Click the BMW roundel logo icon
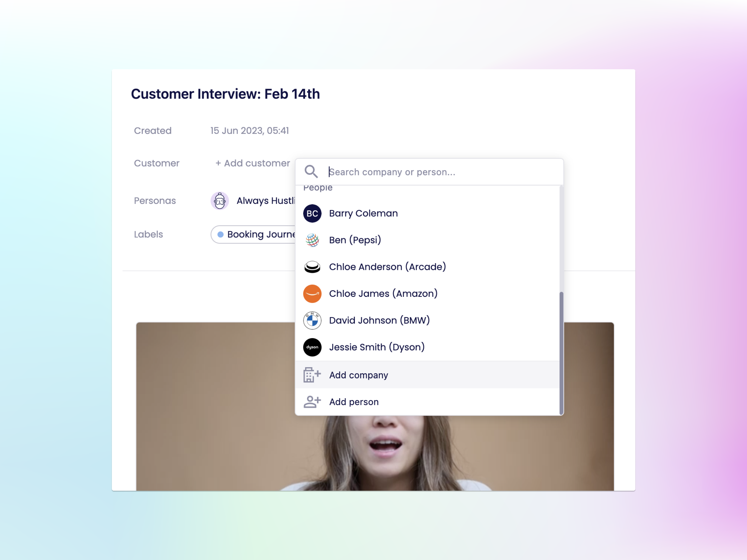 [312, 320]
